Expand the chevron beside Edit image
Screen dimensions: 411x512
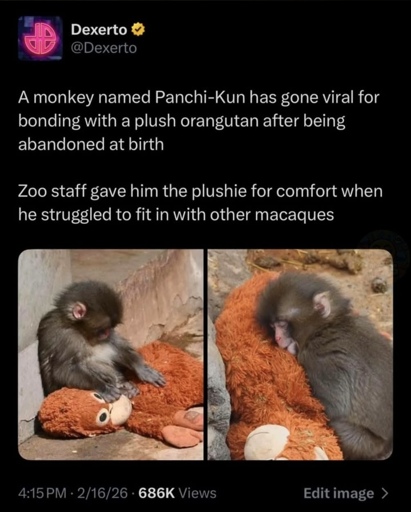tap(384, 493)
